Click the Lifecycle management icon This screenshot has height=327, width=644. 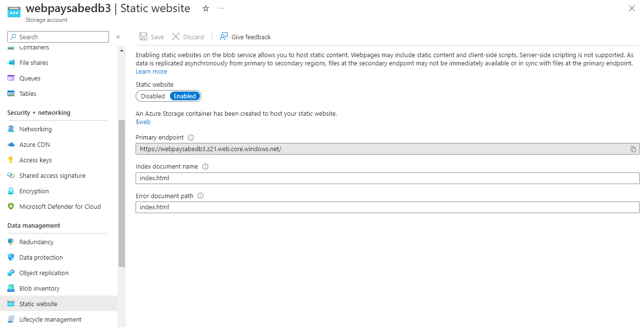pos(11,319)
